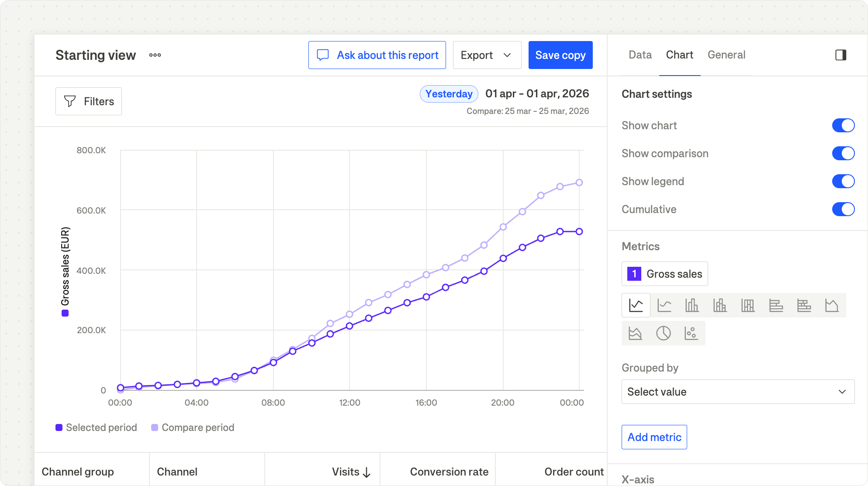Disable the Show comparison switch
Screen dimensions: 868x486
(x=843, y=153)
